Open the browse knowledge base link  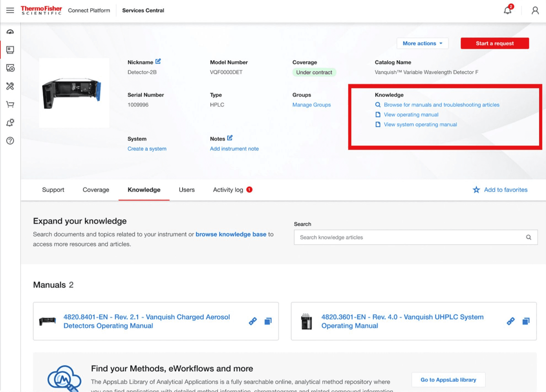pos(231,234)
